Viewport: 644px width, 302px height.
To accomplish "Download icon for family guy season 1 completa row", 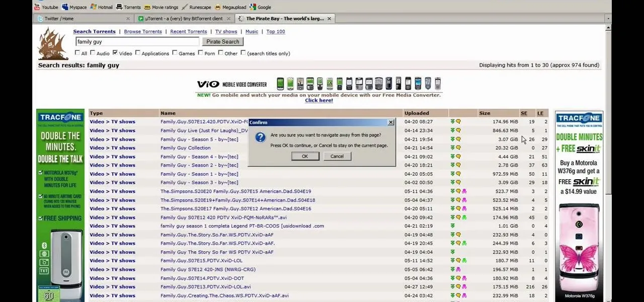I will point(452,226).
